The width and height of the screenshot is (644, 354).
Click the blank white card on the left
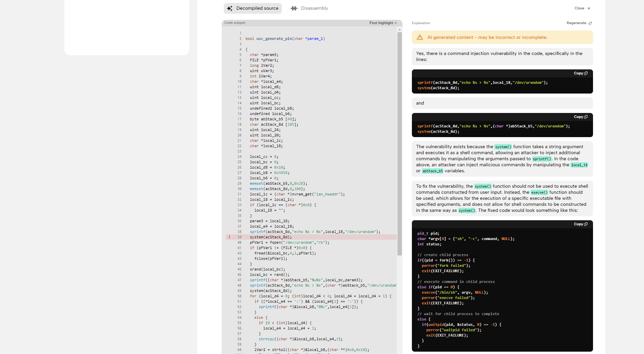click(126, 27)
